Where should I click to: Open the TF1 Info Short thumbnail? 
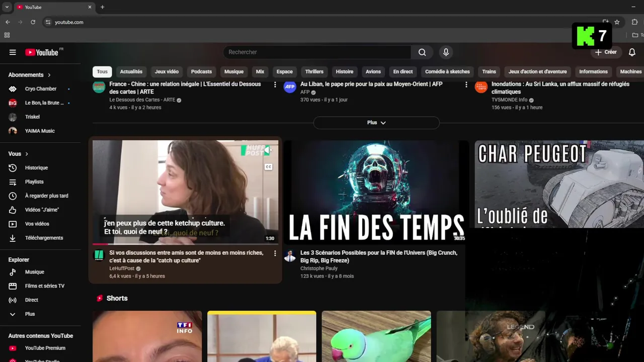pos(147,336)
